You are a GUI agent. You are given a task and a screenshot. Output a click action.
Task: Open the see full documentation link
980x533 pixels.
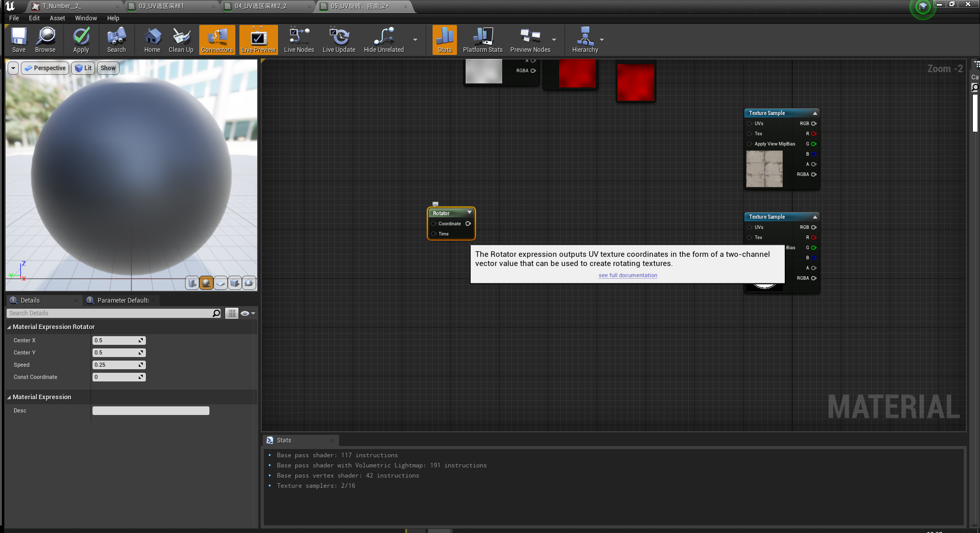click(628, 275)
